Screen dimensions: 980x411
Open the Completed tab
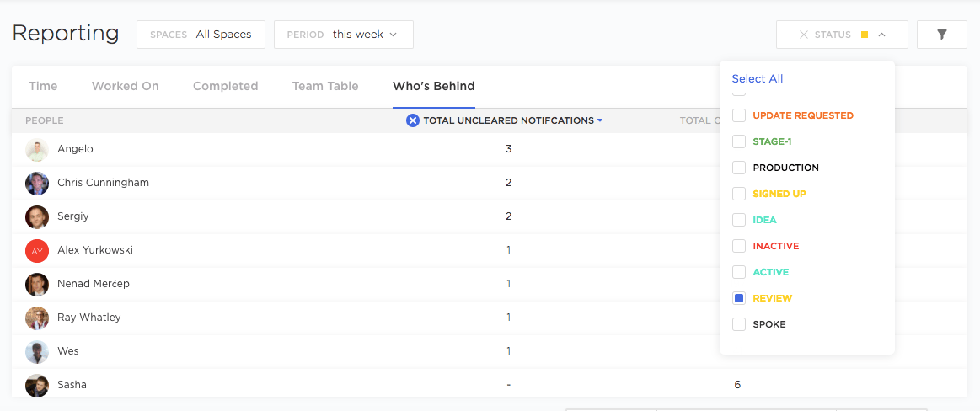pos(225,86)
